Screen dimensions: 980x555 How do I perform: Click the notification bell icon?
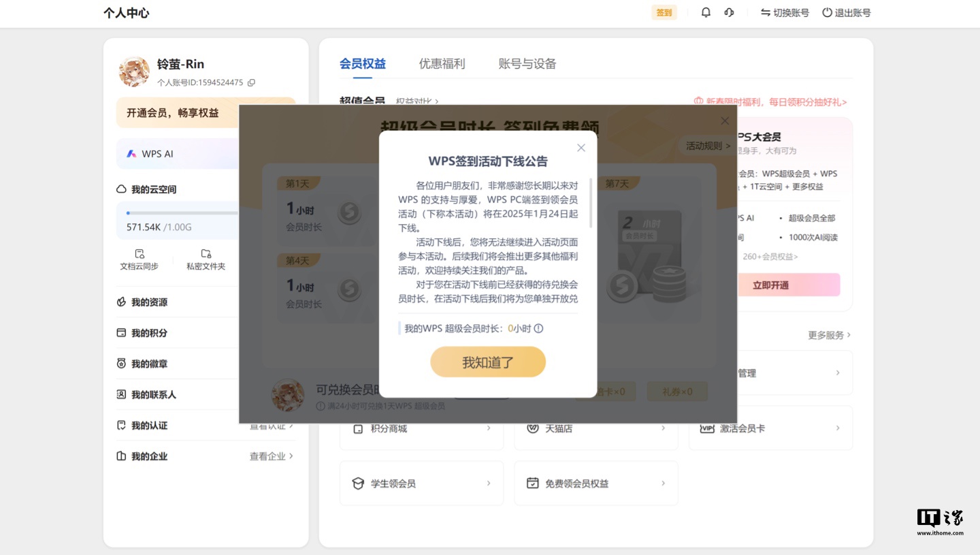coord(706,12)
